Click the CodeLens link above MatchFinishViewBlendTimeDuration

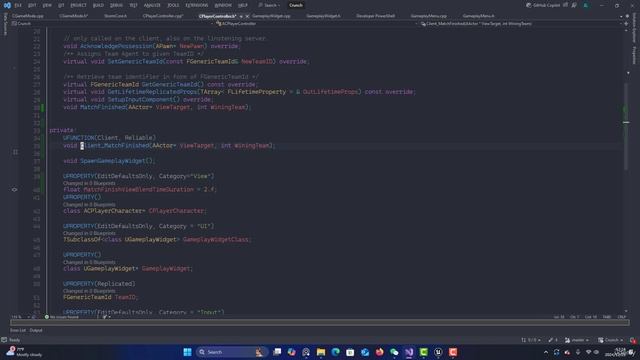(89, 183)
